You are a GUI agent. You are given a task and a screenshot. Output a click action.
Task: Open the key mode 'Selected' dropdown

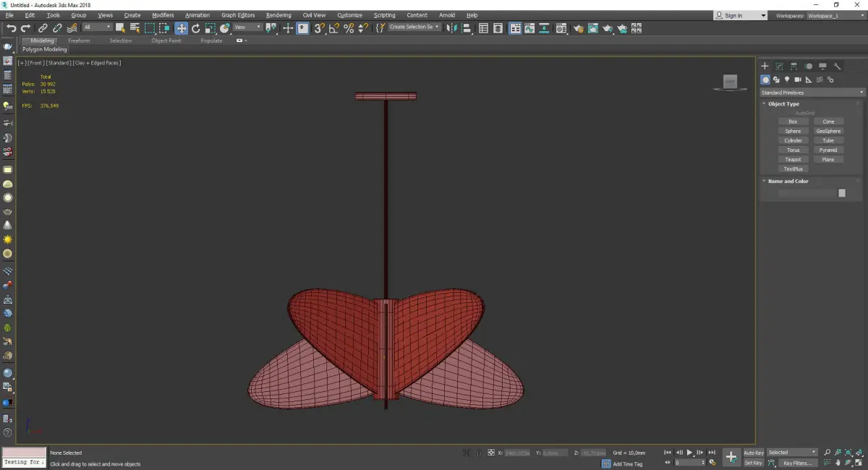pos(792,453)
